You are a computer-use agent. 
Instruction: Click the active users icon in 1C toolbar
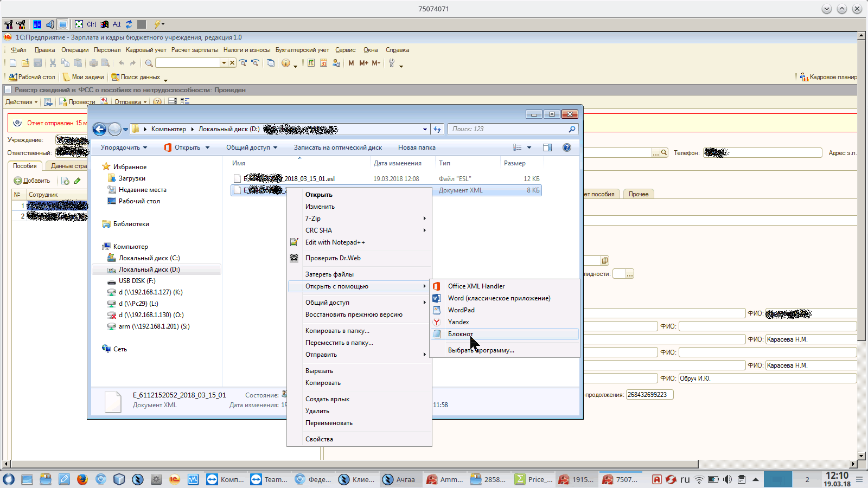[x=336, y=63]
